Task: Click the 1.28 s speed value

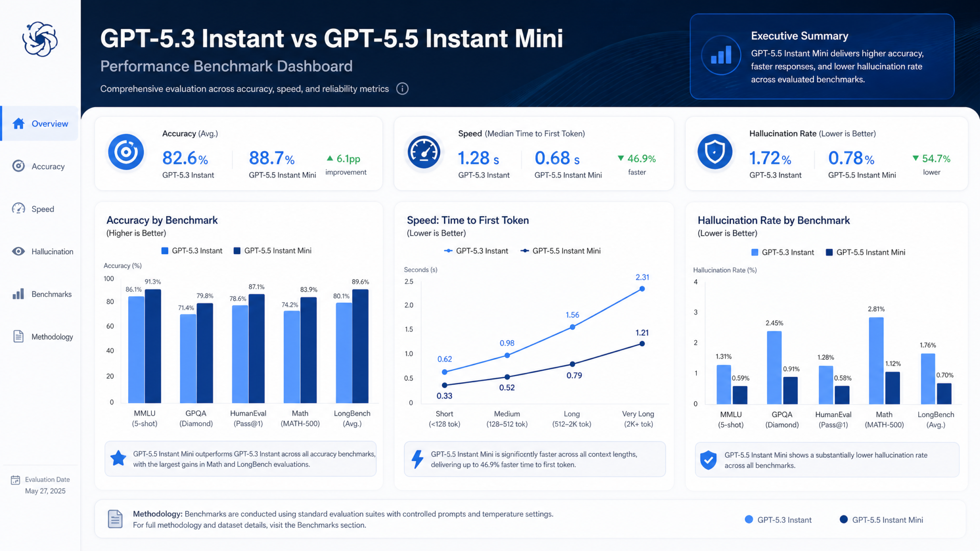Action: tap(479, 158)
